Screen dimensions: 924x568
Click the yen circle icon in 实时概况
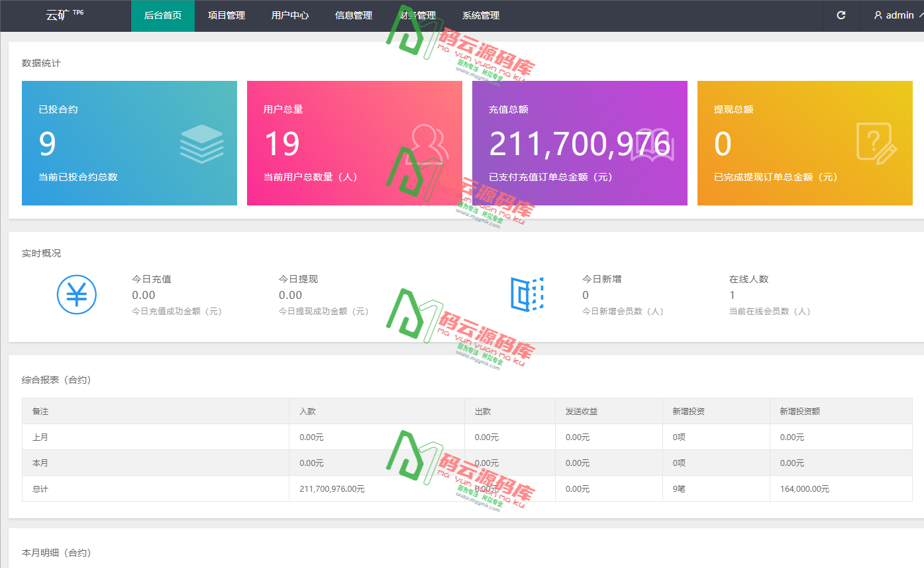(77, 294)
